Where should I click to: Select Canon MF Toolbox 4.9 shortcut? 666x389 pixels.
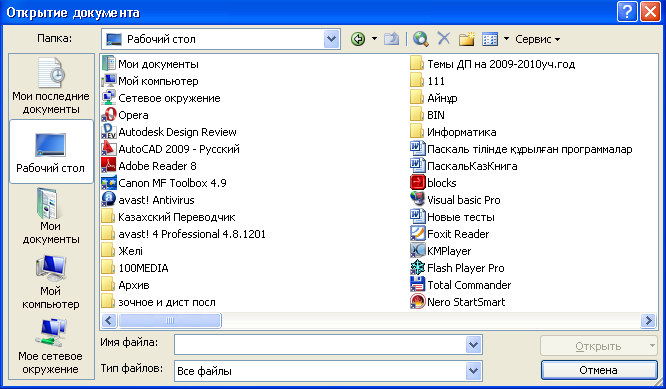pos(164,183)
